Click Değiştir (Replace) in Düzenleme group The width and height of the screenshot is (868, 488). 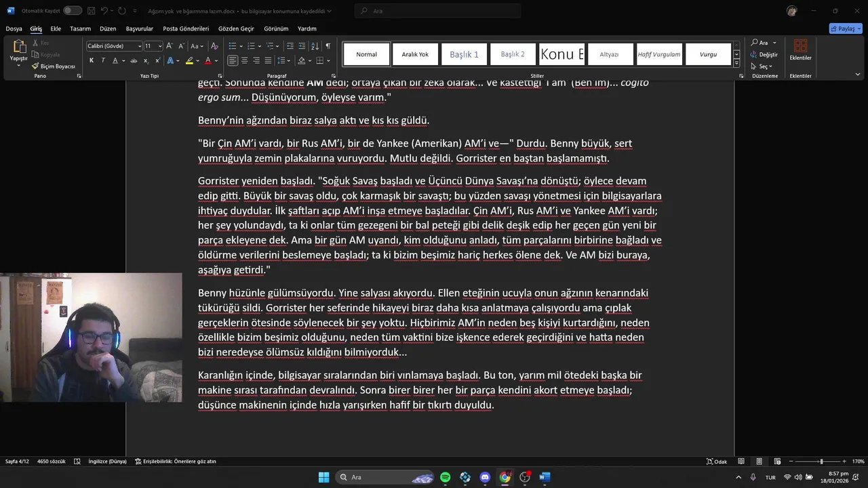point(764,54)
